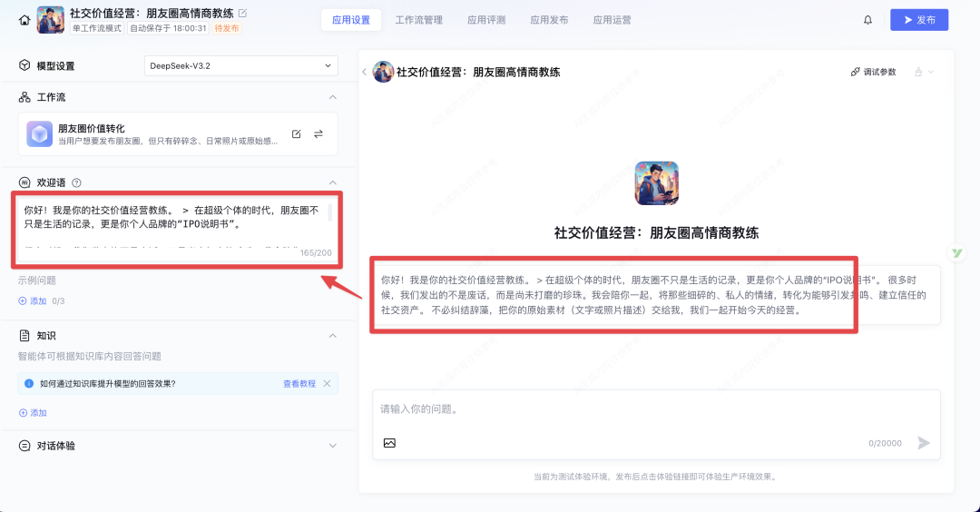
Task: Collapse the 知识 section
Action: pyautogui.click(x=332, y=336)
